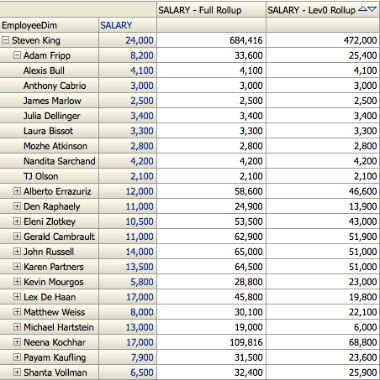Sort Lev0 Rollup column descending
The image size is (380, 380).
point(372,10)
